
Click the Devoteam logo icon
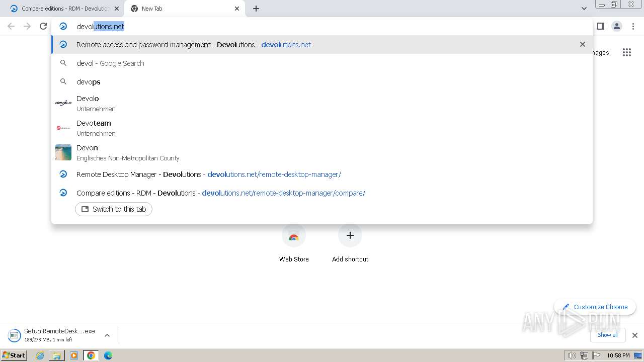point(63,128)
